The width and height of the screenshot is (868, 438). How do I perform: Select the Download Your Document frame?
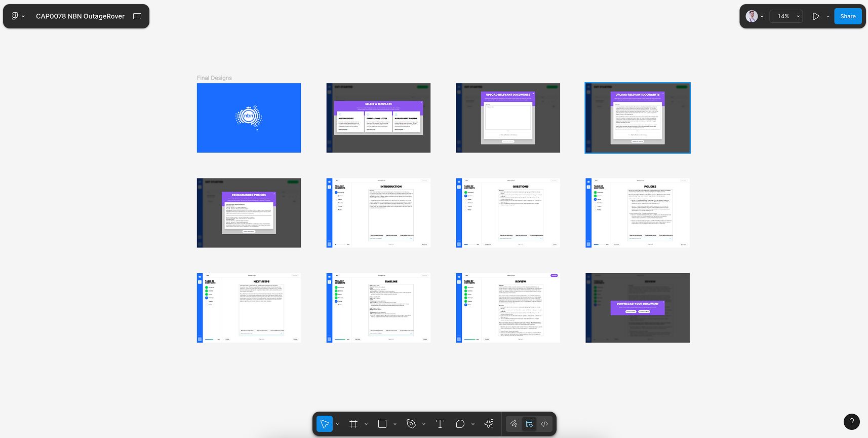tap(638, 308)
